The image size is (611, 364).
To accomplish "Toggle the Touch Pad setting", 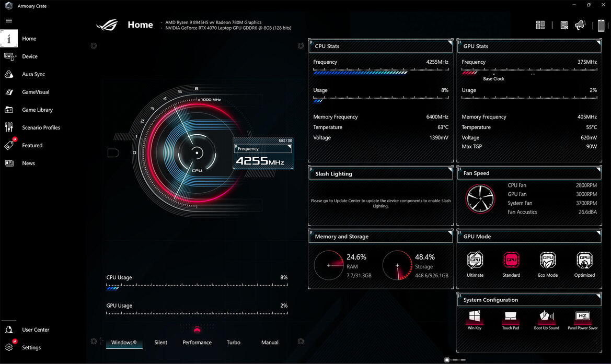I will 511,320.
